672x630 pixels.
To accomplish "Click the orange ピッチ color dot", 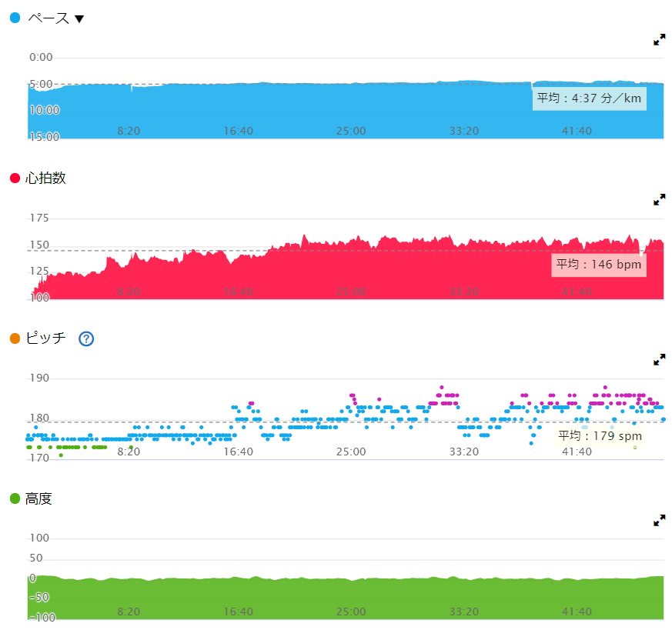I will pyautogui.click(x=15, y=338).
